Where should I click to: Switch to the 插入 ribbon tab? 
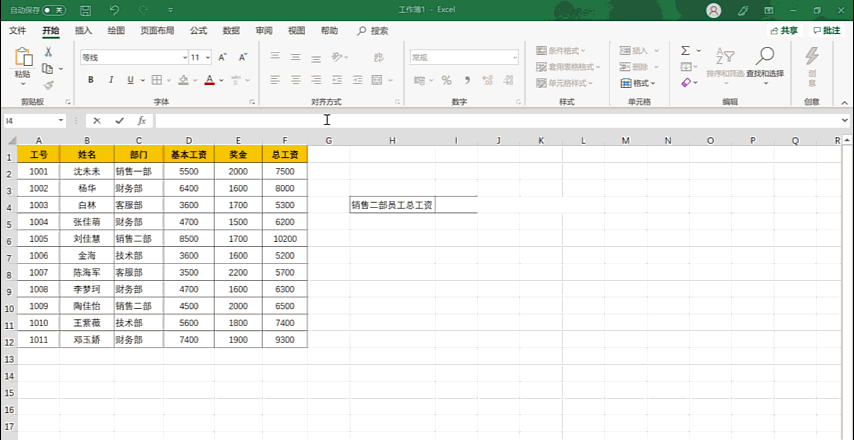click(83, 30)
